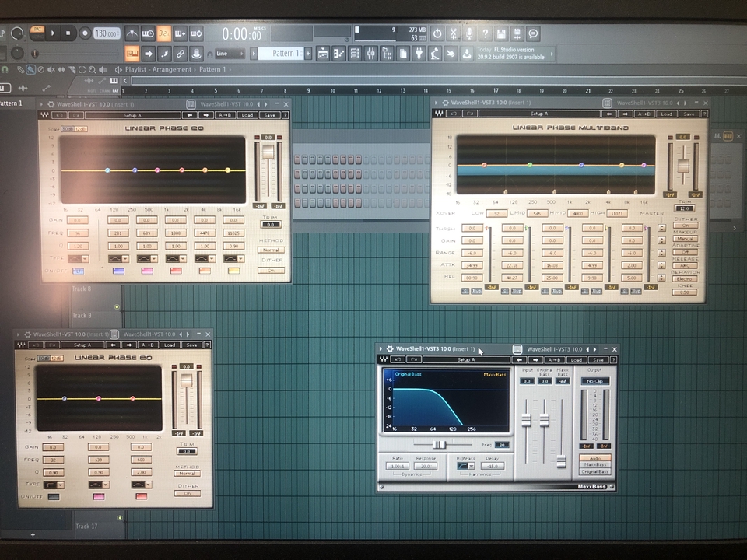
Task: Click the undo history icon in toolbar
Action: [x=437, y=33]
